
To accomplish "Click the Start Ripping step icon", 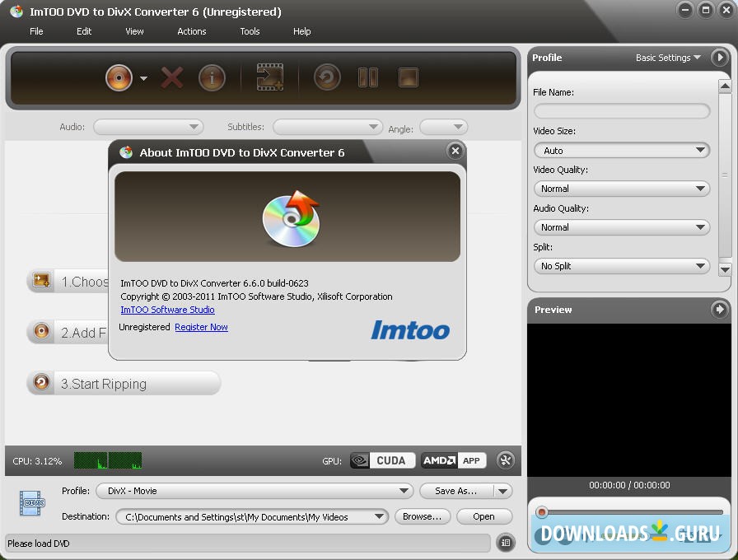I will [x=41, y=381].
